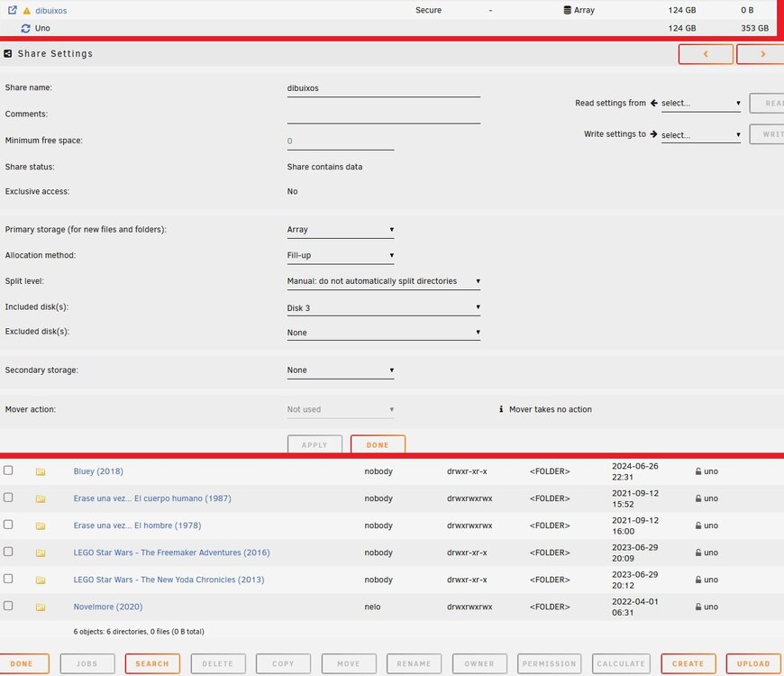
Task: Open the Excluded disk(s) dropdown
Action: coord(384,333)
